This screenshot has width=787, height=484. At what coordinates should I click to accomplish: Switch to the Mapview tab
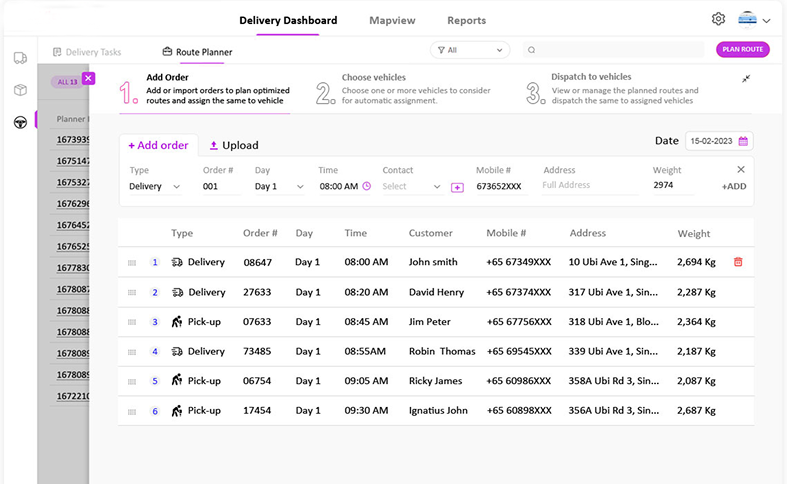392,20
